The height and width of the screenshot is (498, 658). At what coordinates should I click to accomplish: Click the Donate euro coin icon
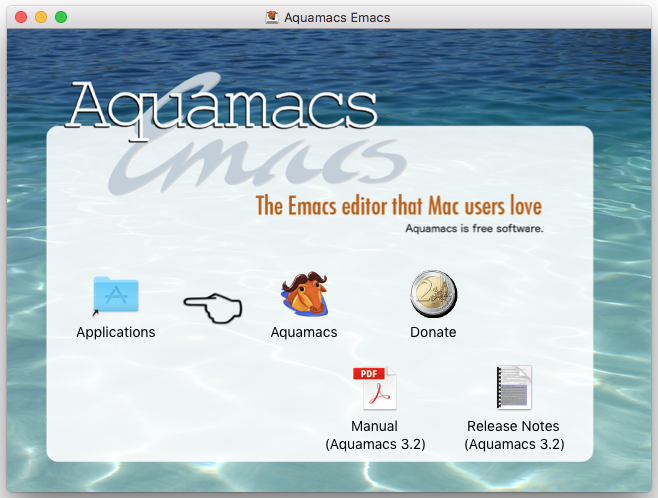[x=433, y=296]
